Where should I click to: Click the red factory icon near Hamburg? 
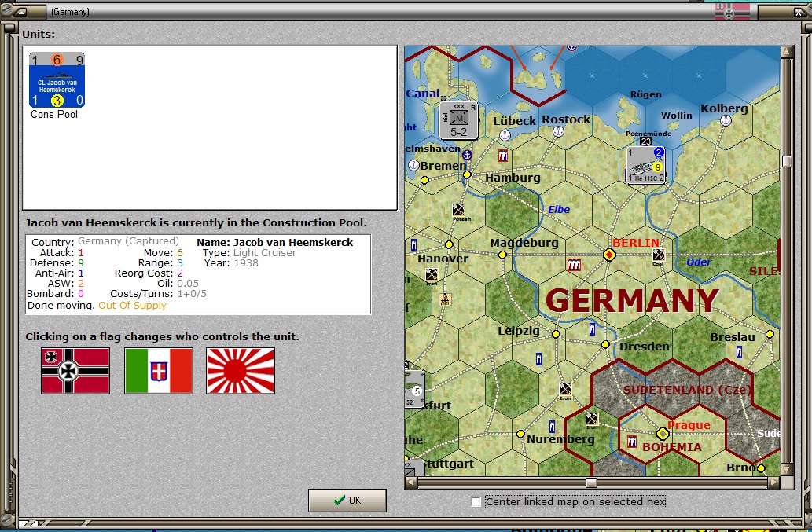(503, 156)
